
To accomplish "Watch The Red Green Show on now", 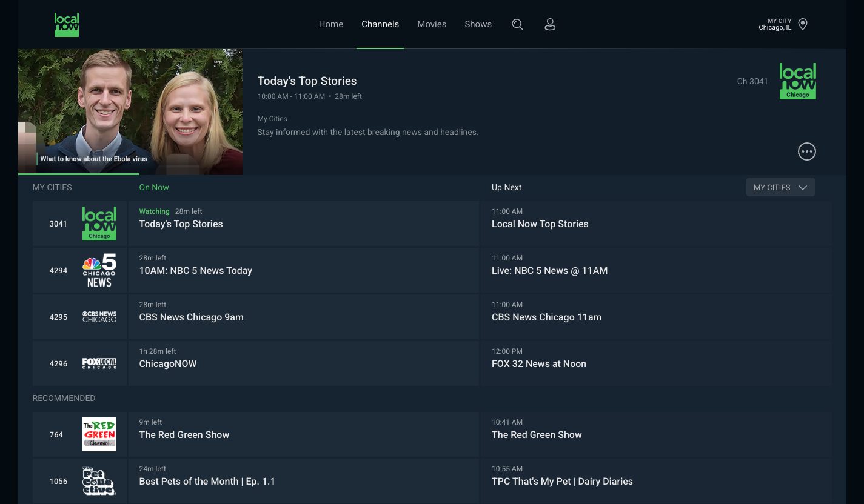I will click(x=304, y=434).
